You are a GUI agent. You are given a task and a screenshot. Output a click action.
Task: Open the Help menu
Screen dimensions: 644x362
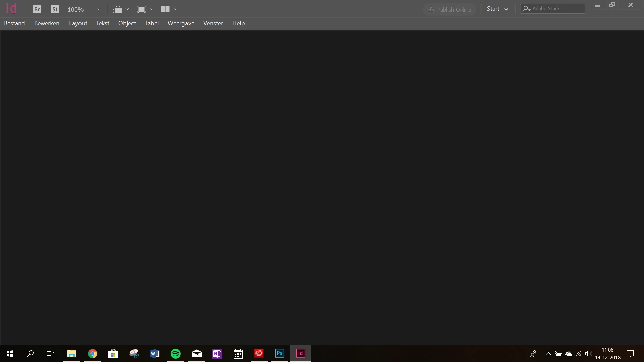point(238,23)
